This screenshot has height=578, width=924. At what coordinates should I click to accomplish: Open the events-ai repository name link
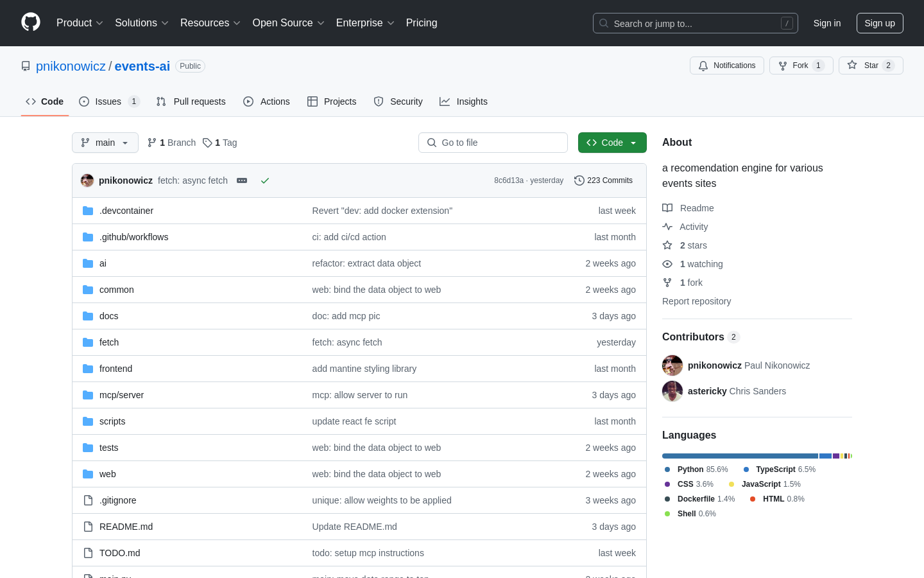pos(142,66)
